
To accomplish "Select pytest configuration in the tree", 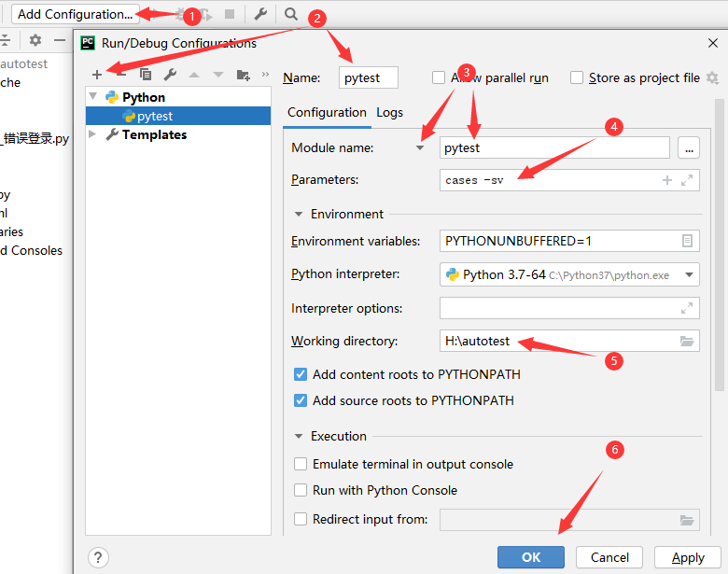I will pos(178,116).
